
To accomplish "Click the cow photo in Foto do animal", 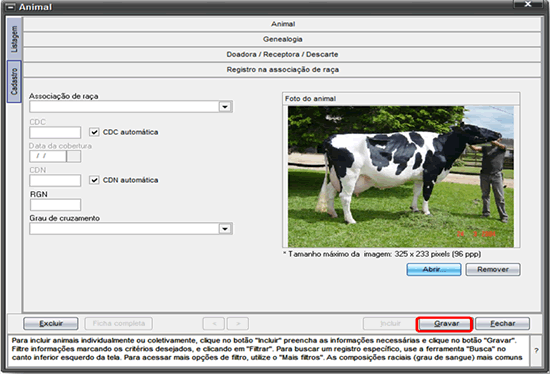I will (x=401, y=177).
